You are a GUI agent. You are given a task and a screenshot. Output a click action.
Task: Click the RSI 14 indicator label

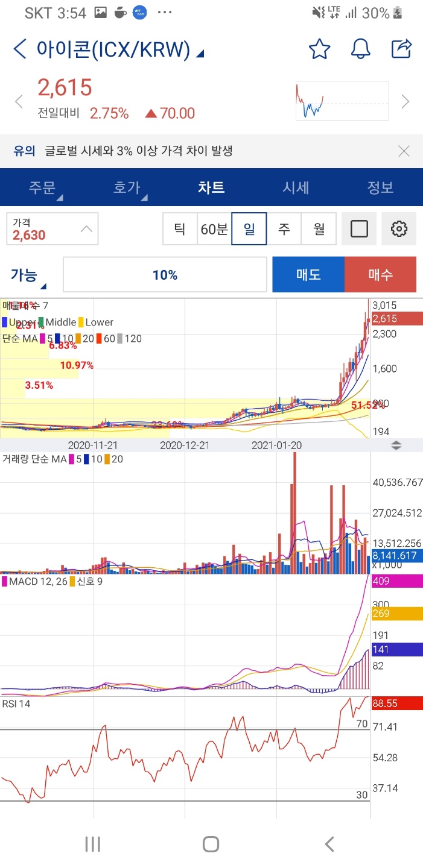(x=17, y=703)
